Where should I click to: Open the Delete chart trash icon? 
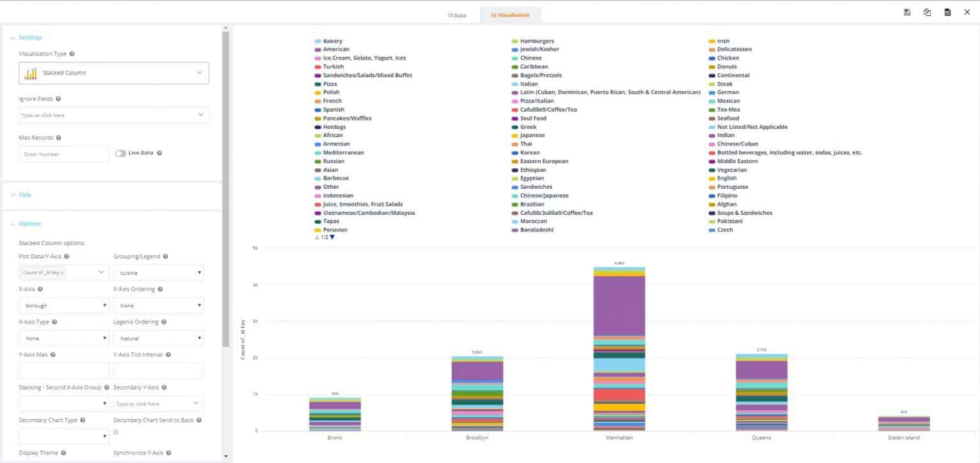pos(947,11)
